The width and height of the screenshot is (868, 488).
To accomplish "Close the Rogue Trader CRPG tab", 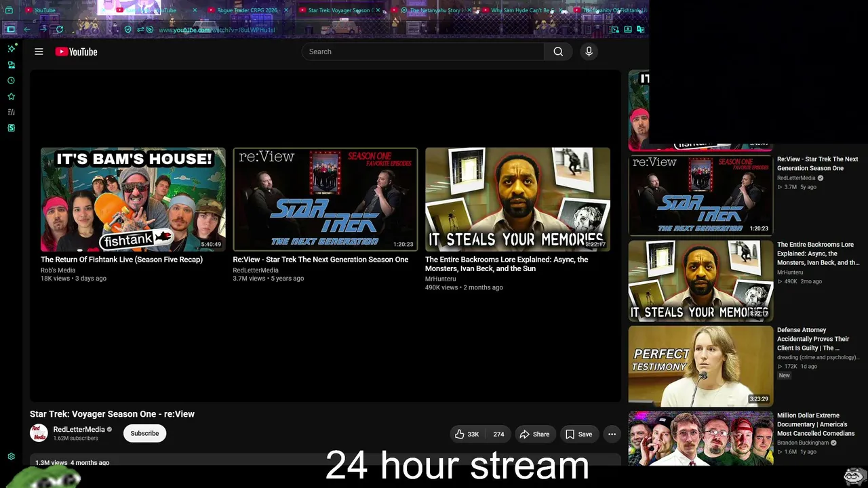I will pyautogui.click(x=286, y=10).
